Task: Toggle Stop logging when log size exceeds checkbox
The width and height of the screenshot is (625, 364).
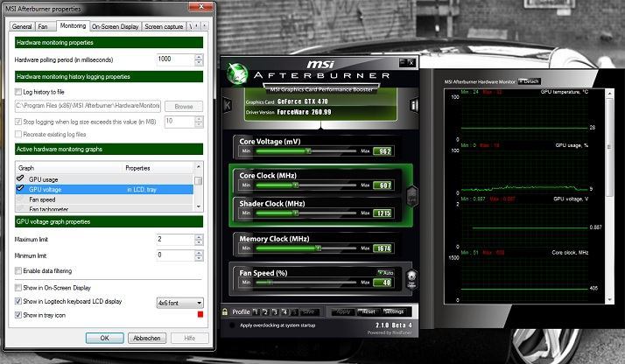Action: [18, 122]
